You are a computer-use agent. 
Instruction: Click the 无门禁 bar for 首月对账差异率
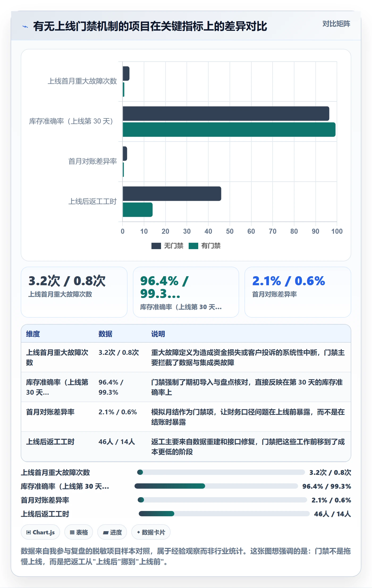click(x=125, y=154)
